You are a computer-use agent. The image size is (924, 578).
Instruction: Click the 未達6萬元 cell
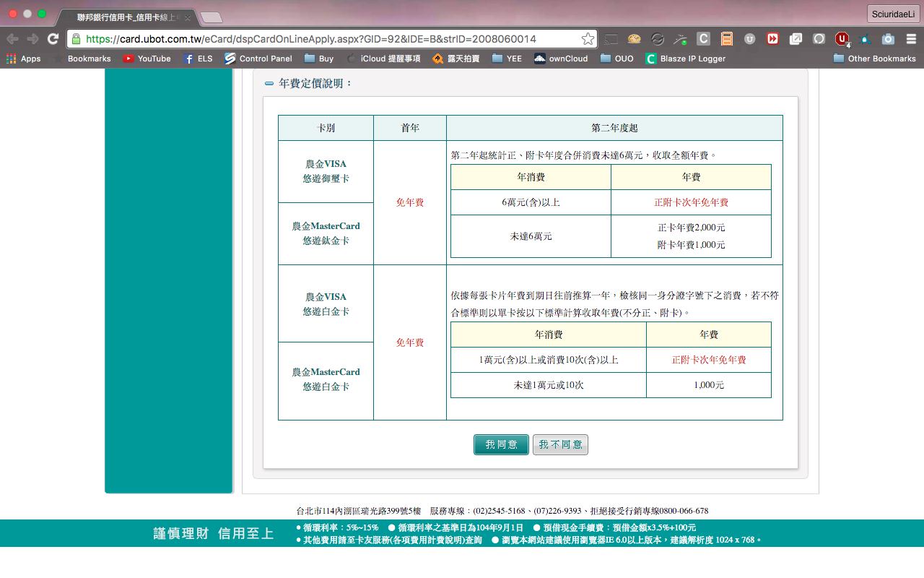click(531, 236)
